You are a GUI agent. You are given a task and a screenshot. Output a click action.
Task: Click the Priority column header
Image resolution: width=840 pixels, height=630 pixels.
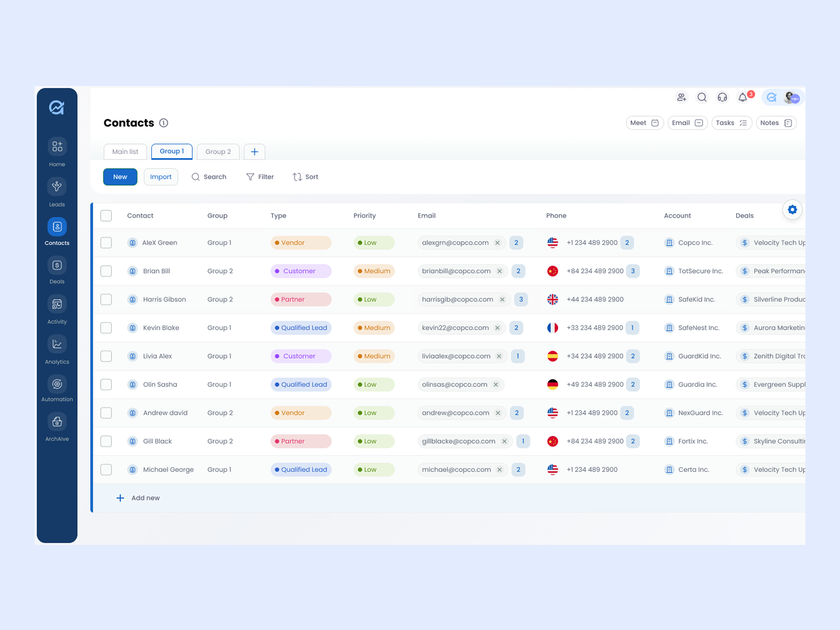(x=365, y=216)
